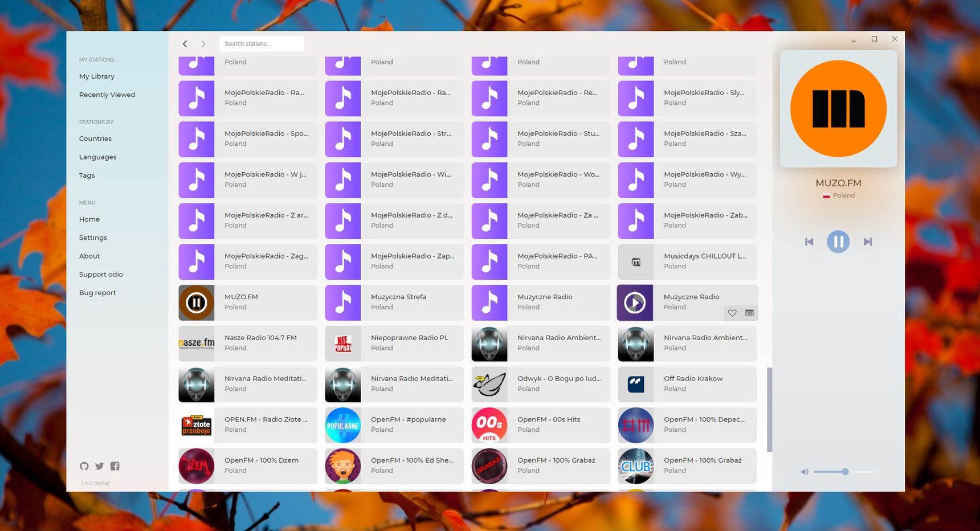
Task: Open My Library
Action: 97,76
